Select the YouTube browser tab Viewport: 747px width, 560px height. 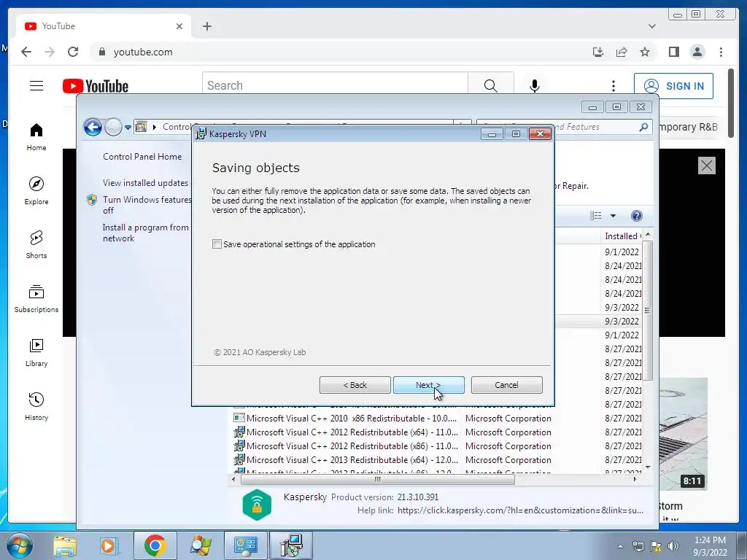coord(104,26)
